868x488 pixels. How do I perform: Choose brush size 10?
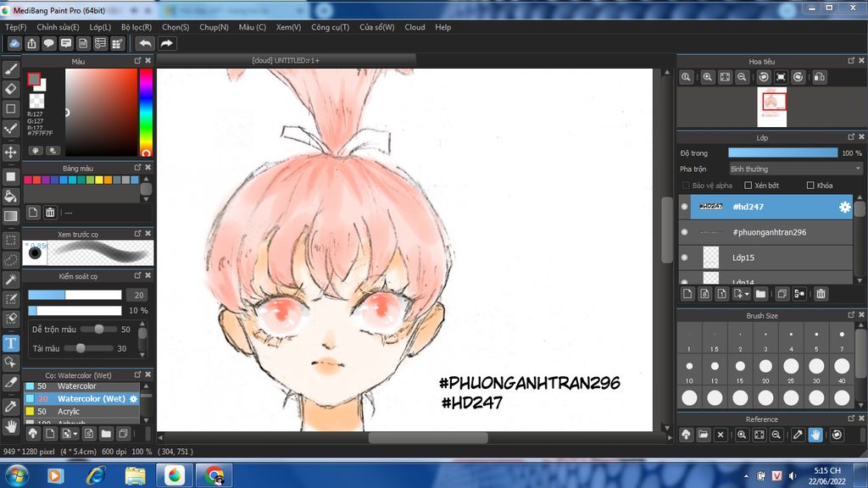pyautogui.click(x=689, y=369)
